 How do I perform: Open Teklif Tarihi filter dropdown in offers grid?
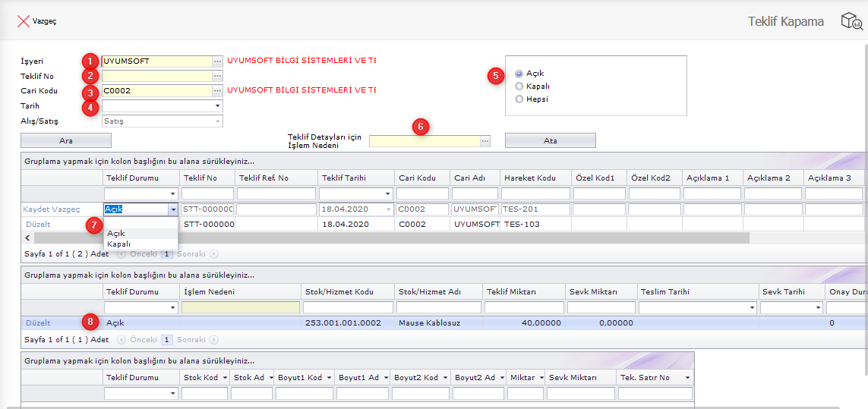388,193
